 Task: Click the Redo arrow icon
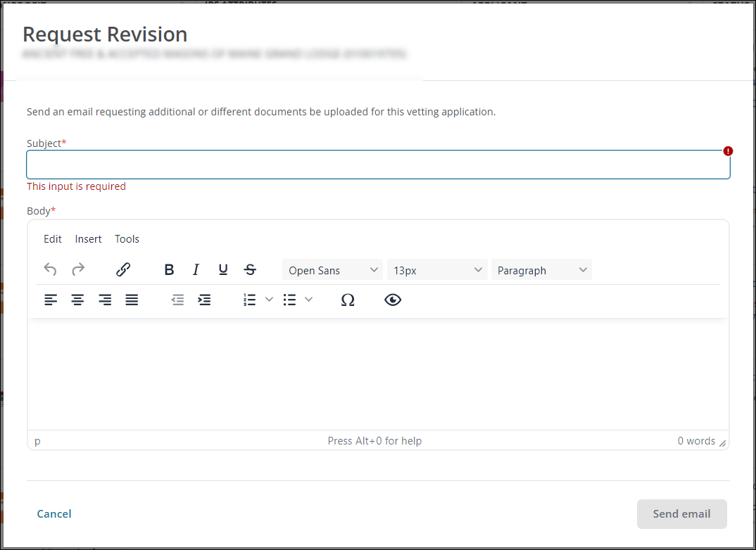pos(78,270)
